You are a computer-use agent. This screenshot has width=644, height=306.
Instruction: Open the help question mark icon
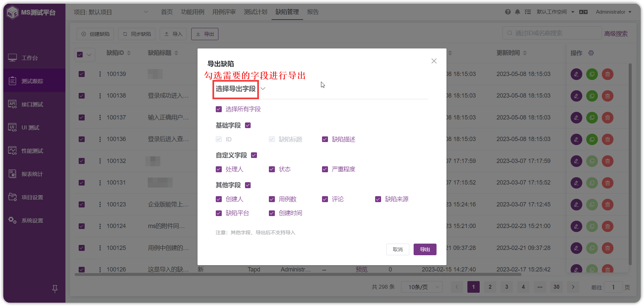point(508,12)
